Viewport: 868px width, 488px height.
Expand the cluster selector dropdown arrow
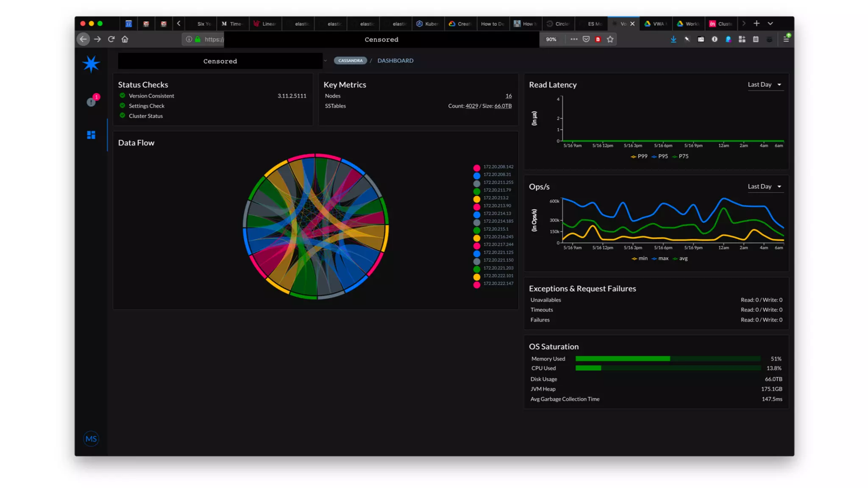point(325,61)
